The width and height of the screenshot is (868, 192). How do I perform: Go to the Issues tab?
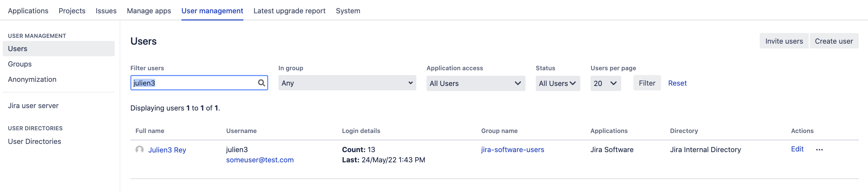coord(106,11)
